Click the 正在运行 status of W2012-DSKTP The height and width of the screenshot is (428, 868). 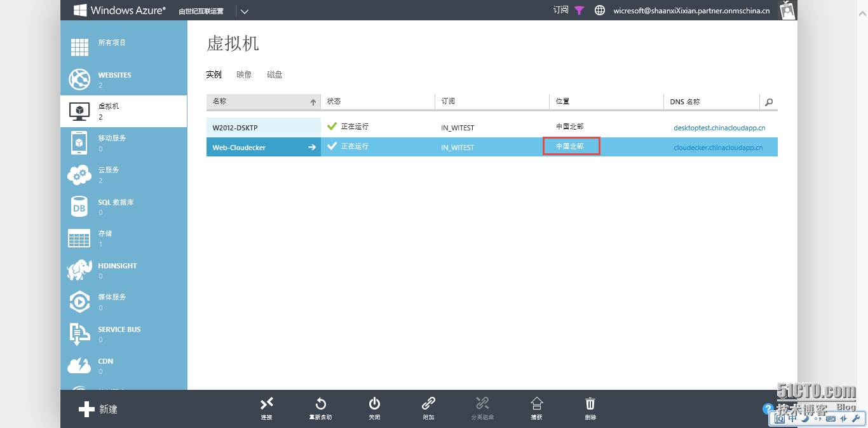[355, 127]
